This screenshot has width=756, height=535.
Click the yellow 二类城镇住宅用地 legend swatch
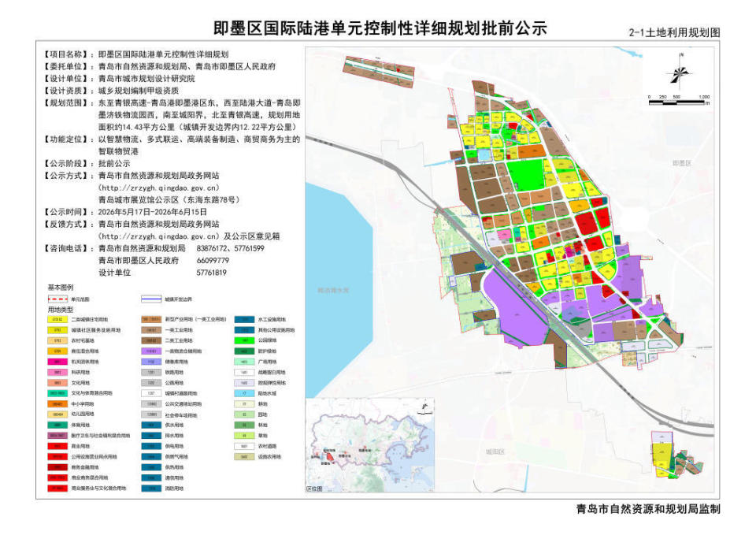[57, 319]
